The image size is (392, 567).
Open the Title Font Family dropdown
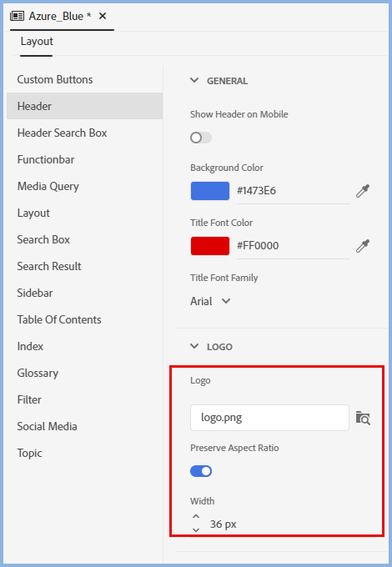pos(210,301)
